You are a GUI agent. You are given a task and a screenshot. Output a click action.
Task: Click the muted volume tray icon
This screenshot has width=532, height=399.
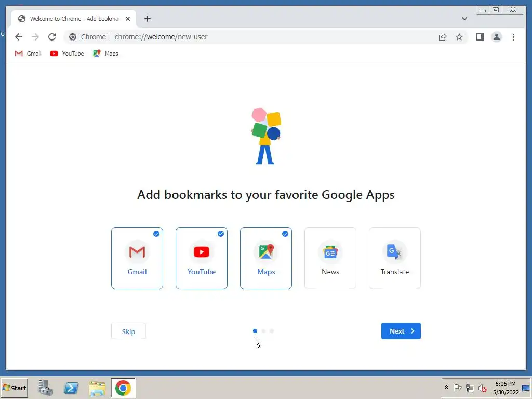[x=483, y=388]
